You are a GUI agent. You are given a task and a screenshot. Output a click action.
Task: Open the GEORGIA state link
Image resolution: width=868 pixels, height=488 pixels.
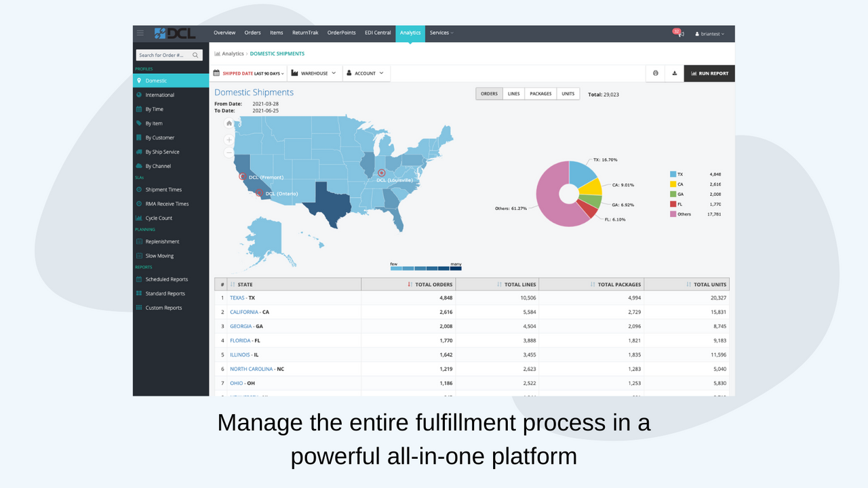(x=241, y=326)
